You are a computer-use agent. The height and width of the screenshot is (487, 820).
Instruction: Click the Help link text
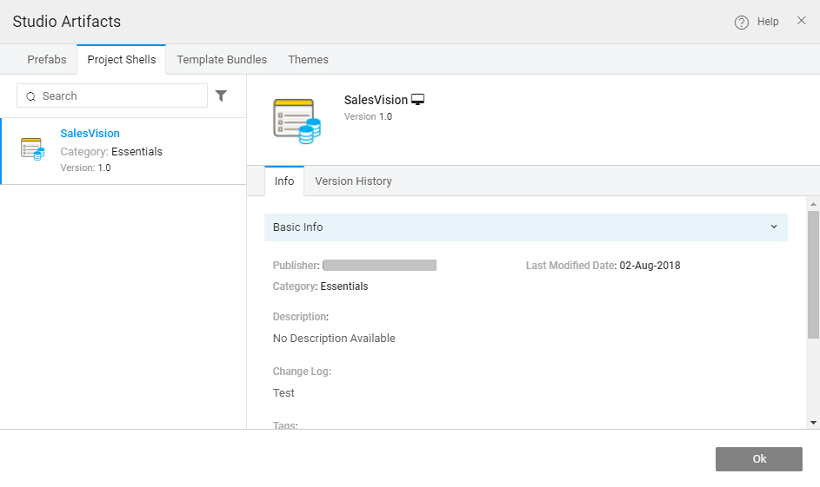click(768, 22)
